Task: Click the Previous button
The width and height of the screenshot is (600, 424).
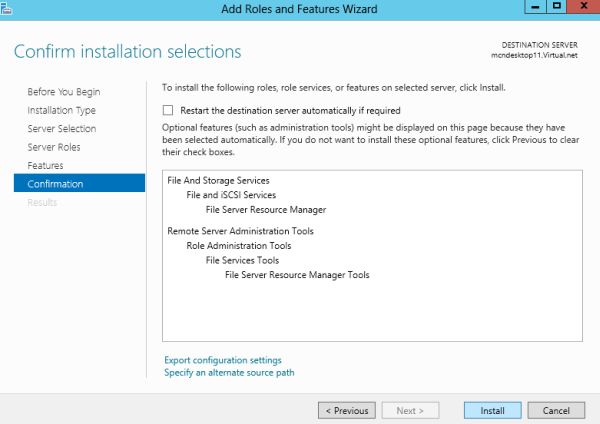Action: (x=346, y=410)
